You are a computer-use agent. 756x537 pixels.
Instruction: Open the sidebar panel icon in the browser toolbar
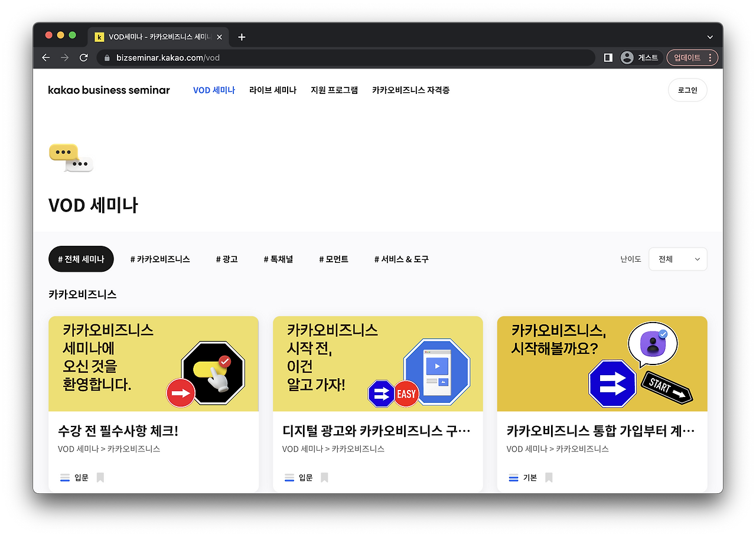pyautogui.click(x=608, y=57)
